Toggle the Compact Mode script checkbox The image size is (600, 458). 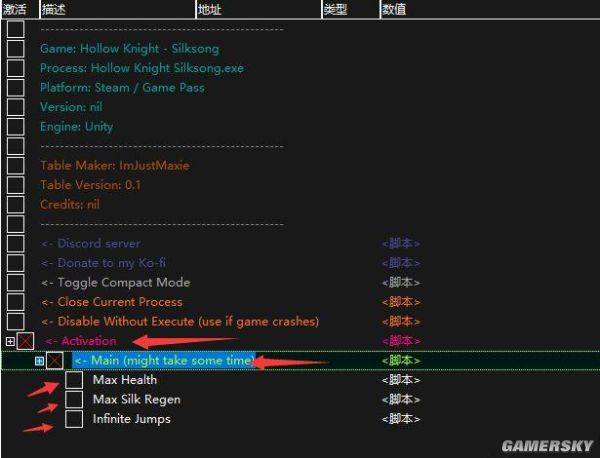coord(15,283)
